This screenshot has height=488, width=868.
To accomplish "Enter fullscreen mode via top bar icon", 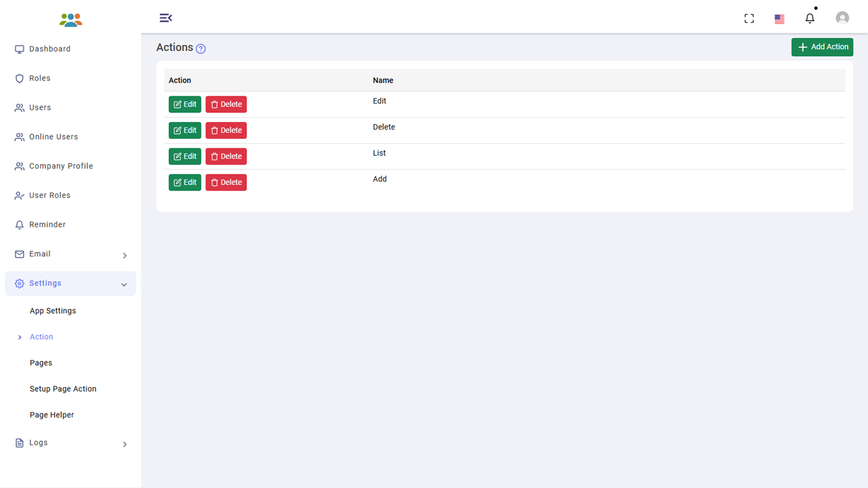I will tap(749, 18).
